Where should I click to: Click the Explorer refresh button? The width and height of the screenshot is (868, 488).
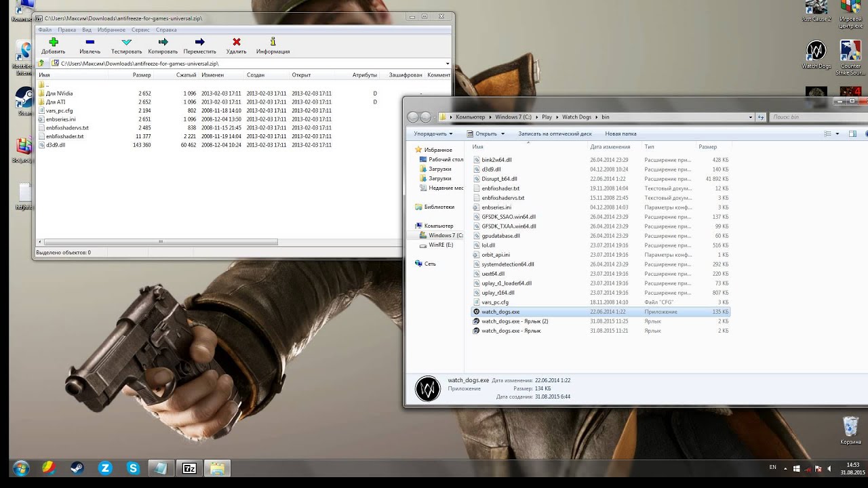[x=761, y=117]
